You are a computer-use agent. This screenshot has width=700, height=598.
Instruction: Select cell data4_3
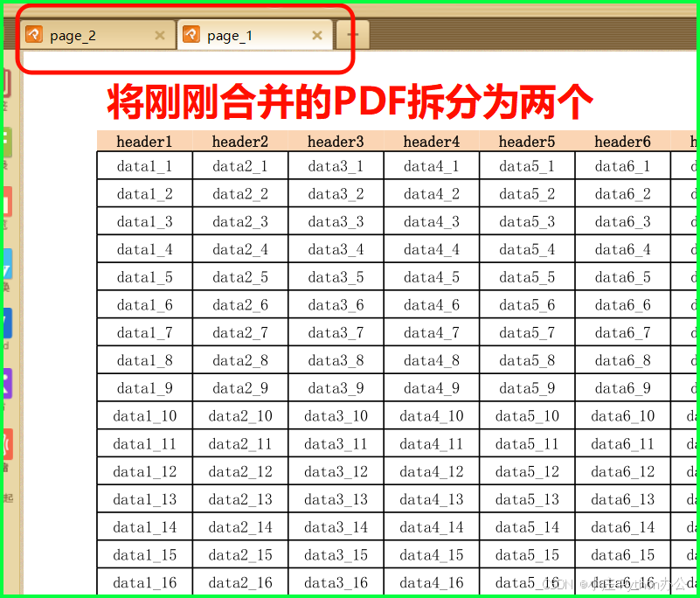point(431,221)
